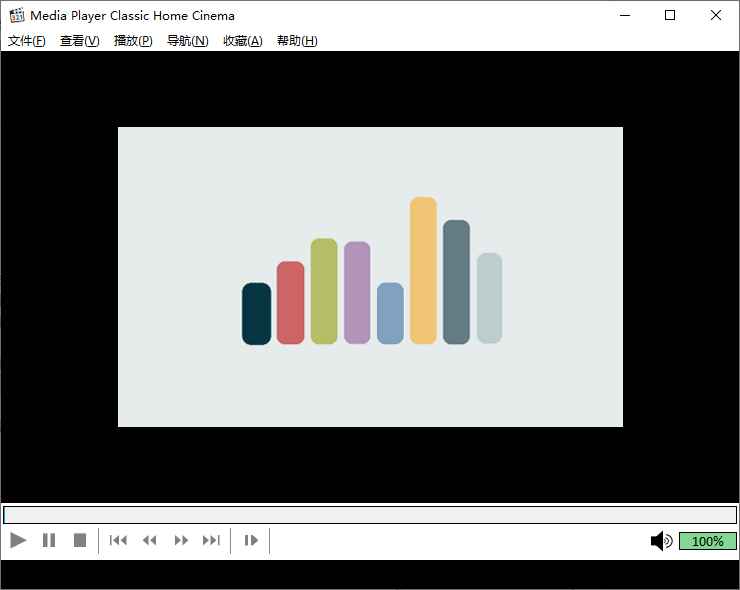The height and width of the screenshot is (590, 740).
Task: Skip to the previous track
Action: pos(118,541)
